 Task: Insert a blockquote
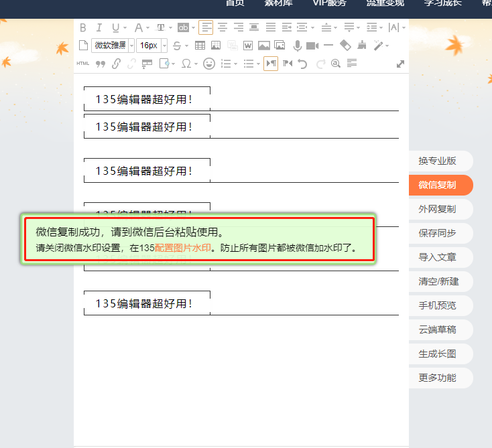tap(101, 64)
